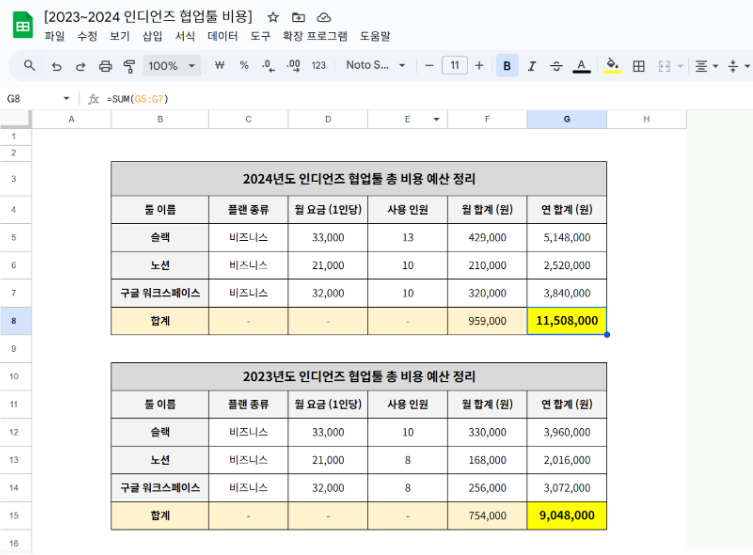Open the 서식 menu
Viewport: 753px width, 555px height.
tap(185, 36)
